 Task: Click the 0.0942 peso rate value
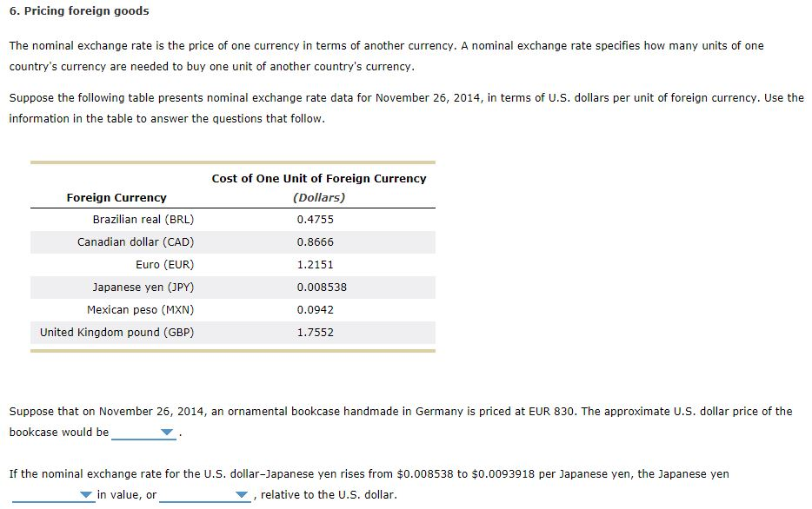315,310
